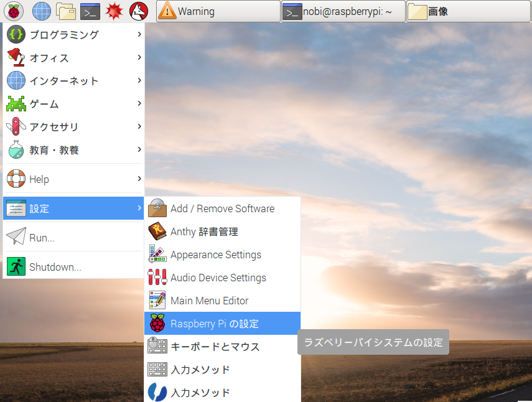
Task: Expand the アクセサリ submenu arrow
Action: (139, 126)
